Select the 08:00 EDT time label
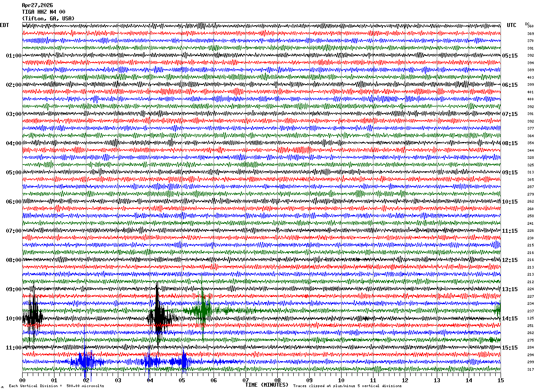This screenshot has width=536, height=392. coord(14,260)
